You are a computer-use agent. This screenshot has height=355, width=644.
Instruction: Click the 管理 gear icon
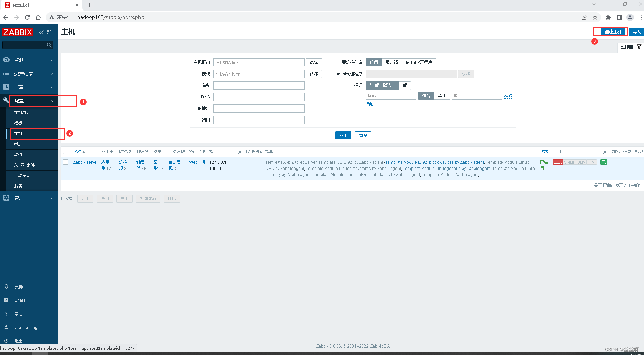click(x=6, y=198)
